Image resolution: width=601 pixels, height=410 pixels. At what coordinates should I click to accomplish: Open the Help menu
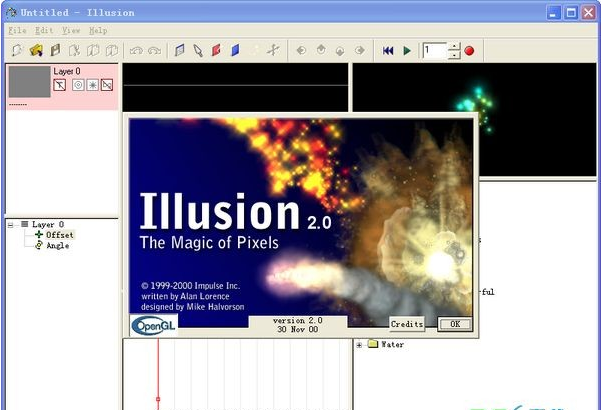[98, 31]
